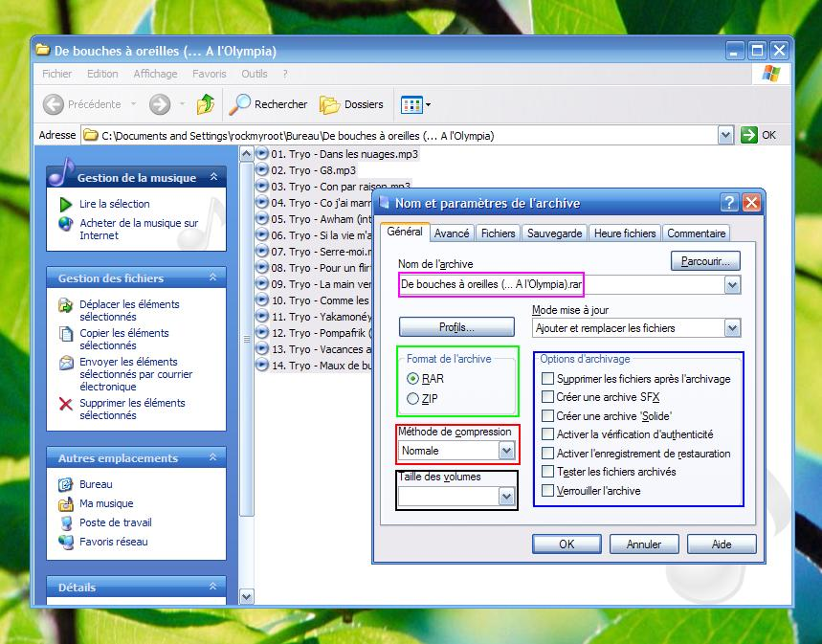Check Verrouiller l'archive option
This screenshot has width=822, height=644.
[547, 491]
